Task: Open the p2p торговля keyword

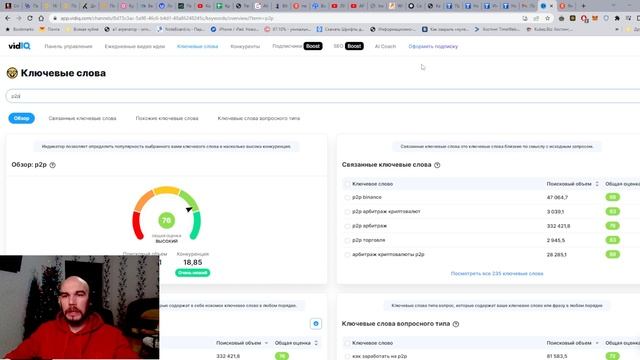Action: (x=369, y=240)
